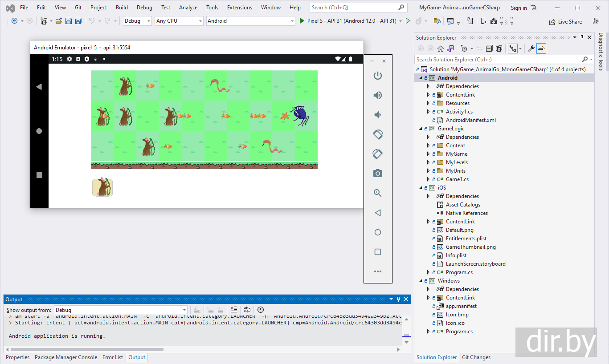Screen dimensions: 609x364
Task: Take an emulator screenshot with camera icon
Action: pos(377,174)
